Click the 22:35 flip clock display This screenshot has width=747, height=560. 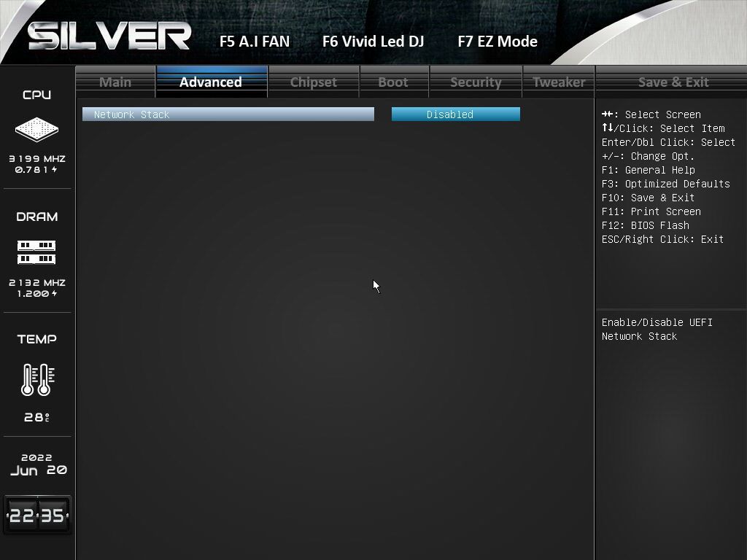(x=37, y=515)
